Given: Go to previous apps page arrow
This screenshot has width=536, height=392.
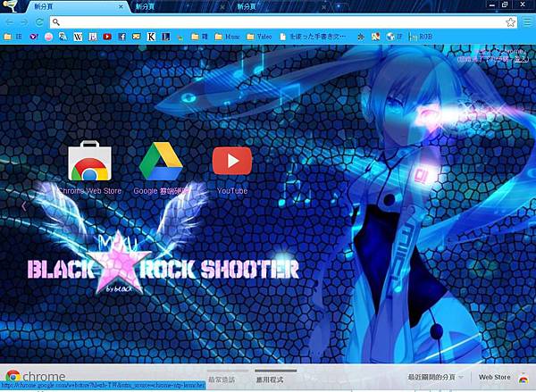Looking at the screenshot, I should tap(23, 206).
